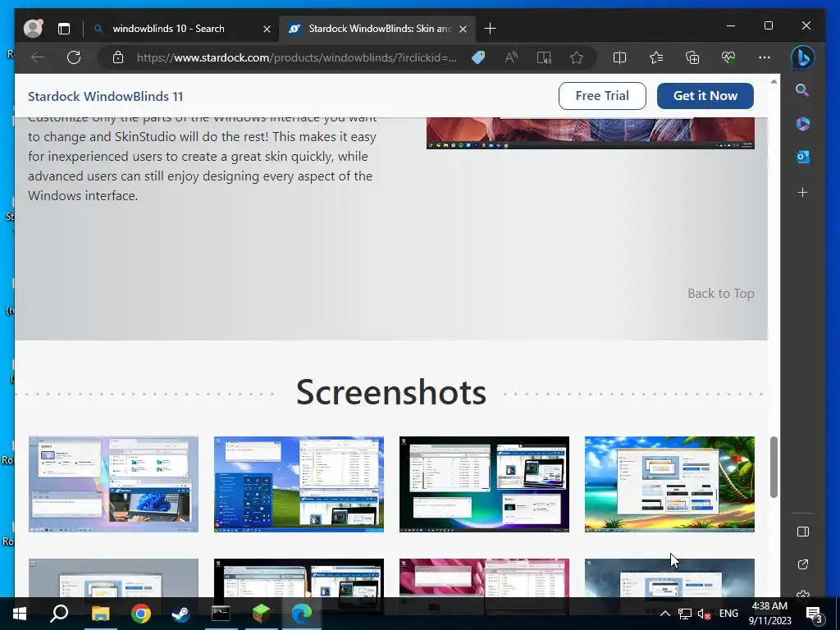This screenshot has width=840, height=630.
Task: Open the Command Prompt taskbar icon
Action: click(x=221, y=614)
